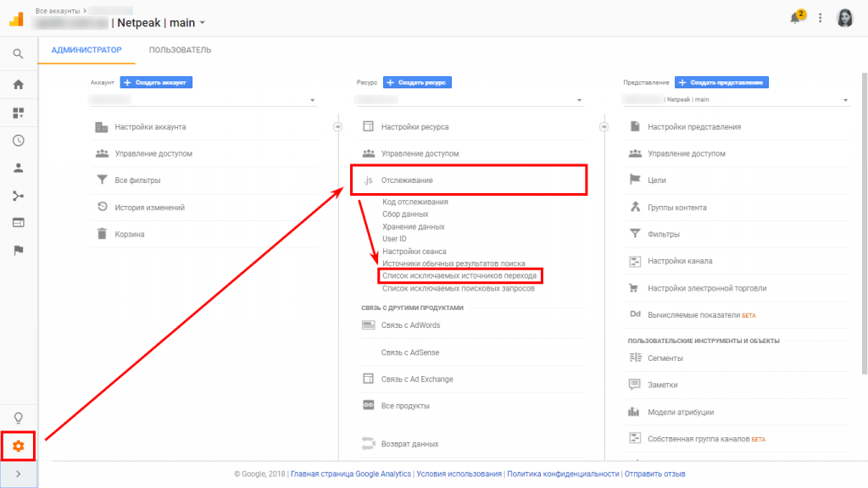Expand the left sidebar with chevron
Screen dimensions: 868x488
click(x=18, y=474)
